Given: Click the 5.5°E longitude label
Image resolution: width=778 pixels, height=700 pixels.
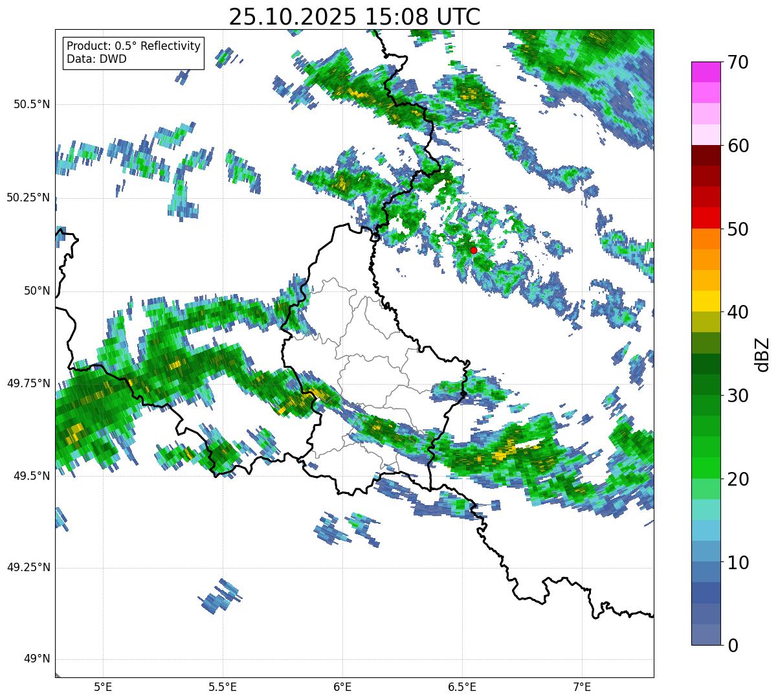Looking at the screenshot, I should (223, 687).
